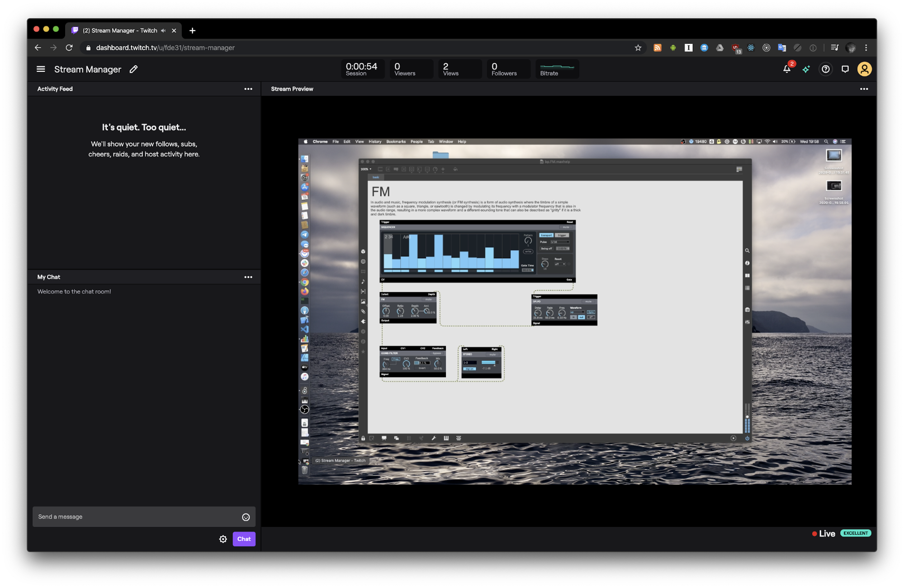
Task: Reload the Stream Manager page
Action: coord(69,47)
